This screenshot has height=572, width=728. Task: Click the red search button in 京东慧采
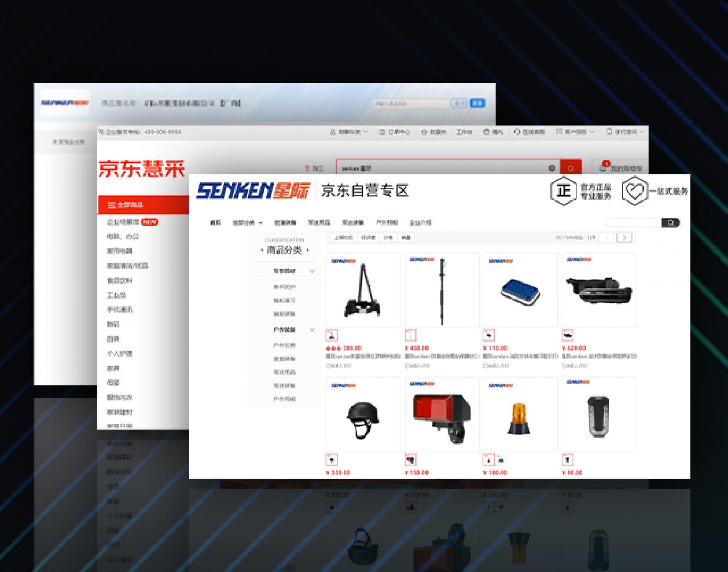(x=570, y=168)
